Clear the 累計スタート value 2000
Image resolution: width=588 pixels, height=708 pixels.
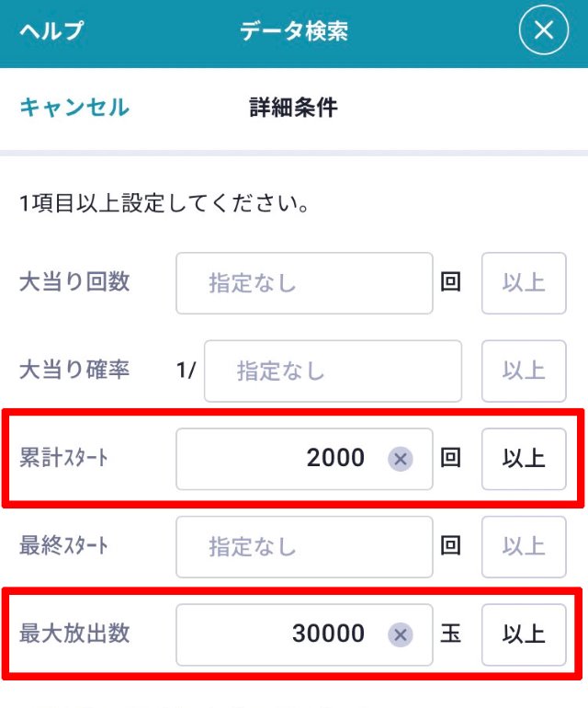[x=400, y=458]
